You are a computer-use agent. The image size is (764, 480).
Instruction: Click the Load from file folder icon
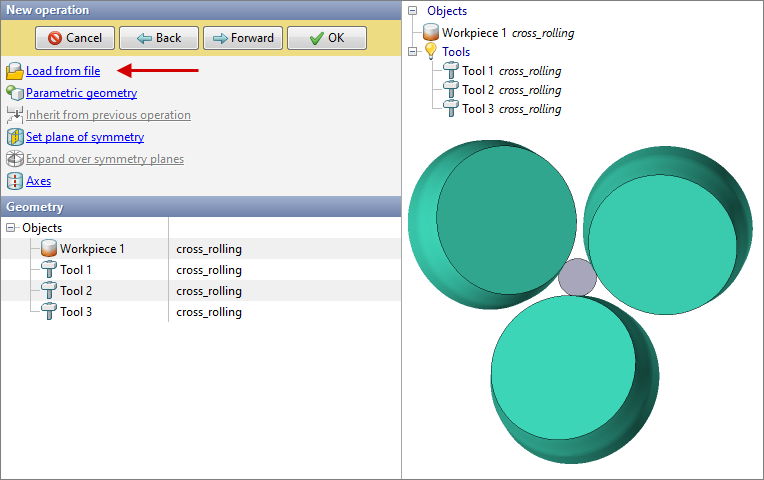pos(14,71)
